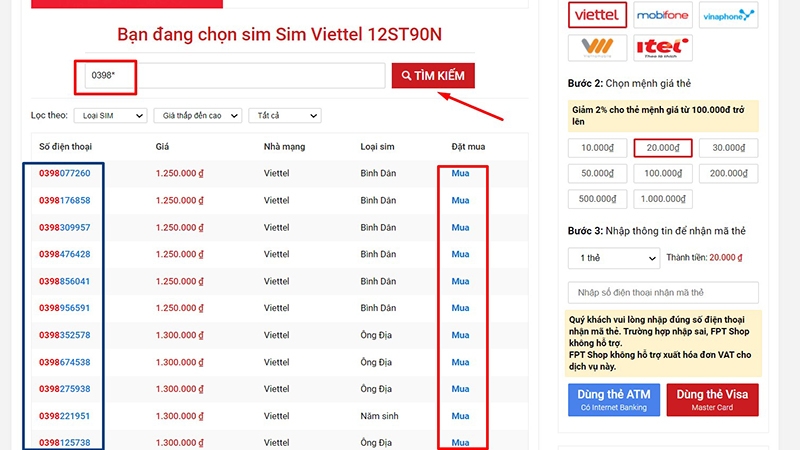Click Mua for number 0398077260
This screenshot has height=450, width=800.
(460, 173)
